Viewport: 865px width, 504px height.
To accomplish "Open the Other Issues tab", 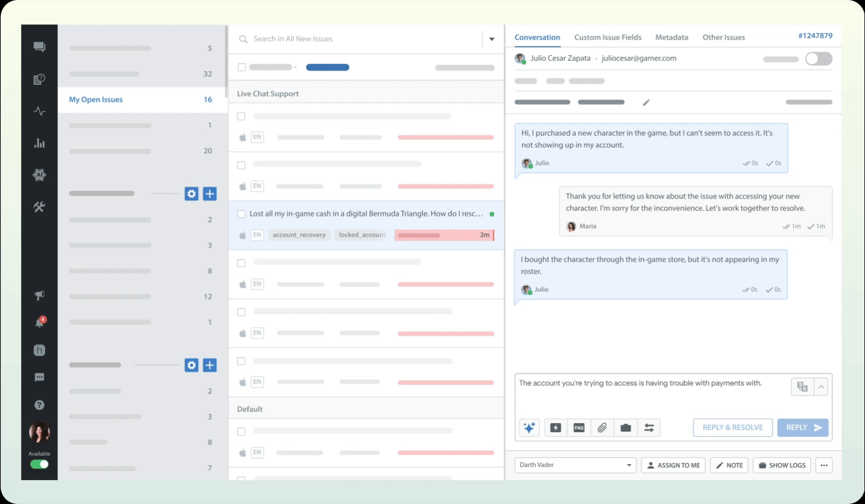I will click(x=723, y=38).
